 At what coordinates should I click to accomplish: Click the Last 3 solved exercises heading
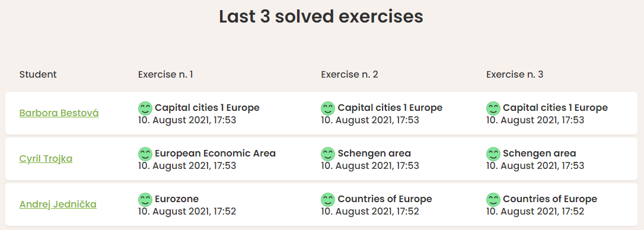(321, 17)
